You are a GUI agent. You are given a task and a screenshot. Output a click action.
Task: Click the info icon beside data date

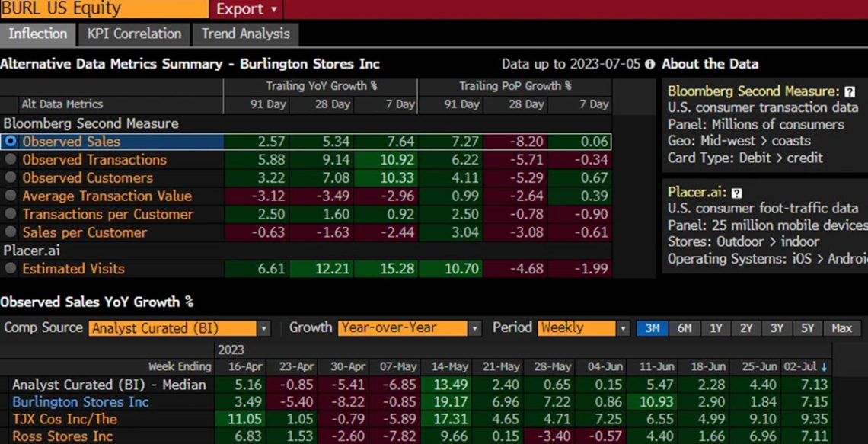click(649, 65)
